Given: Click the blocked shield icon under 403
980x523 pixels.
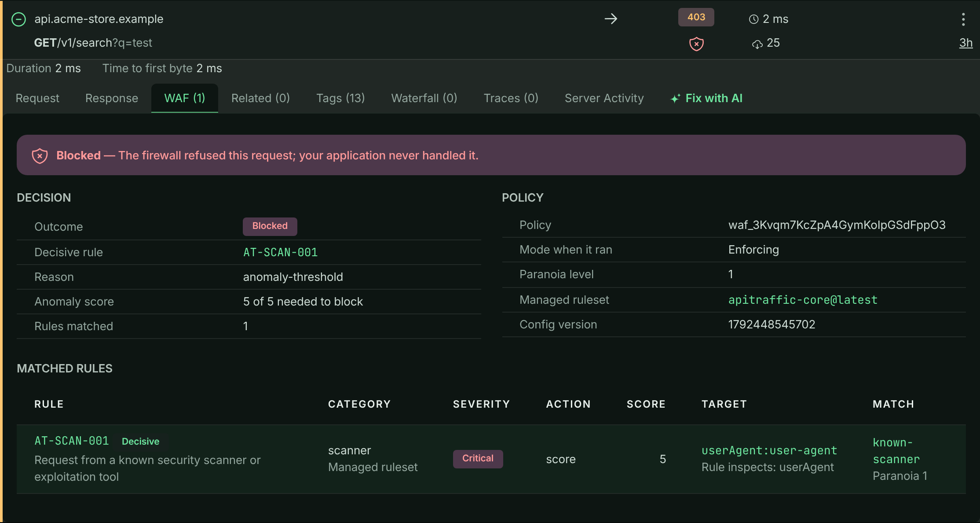Looking at the screenshot, I should tap(696, 44).
